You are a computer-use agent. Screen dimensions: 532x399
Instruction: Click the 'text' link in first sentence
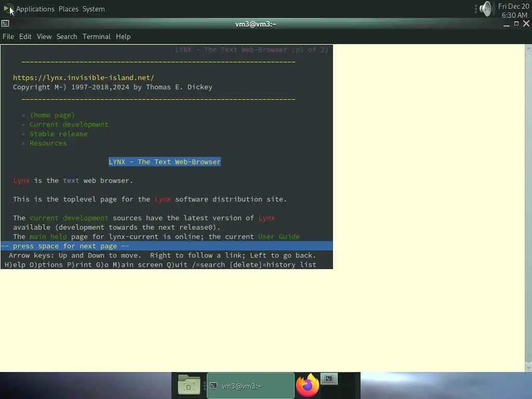click(71, 180)
